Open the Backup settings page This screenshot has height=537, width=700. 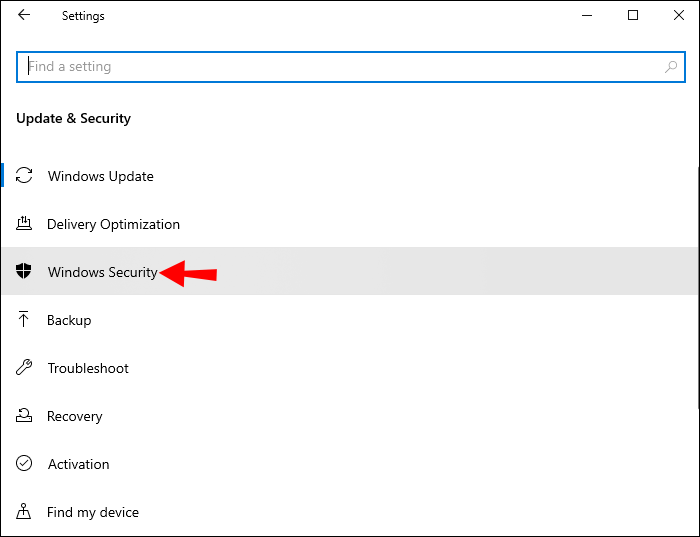pyautogui.click(x=69, y=320)
